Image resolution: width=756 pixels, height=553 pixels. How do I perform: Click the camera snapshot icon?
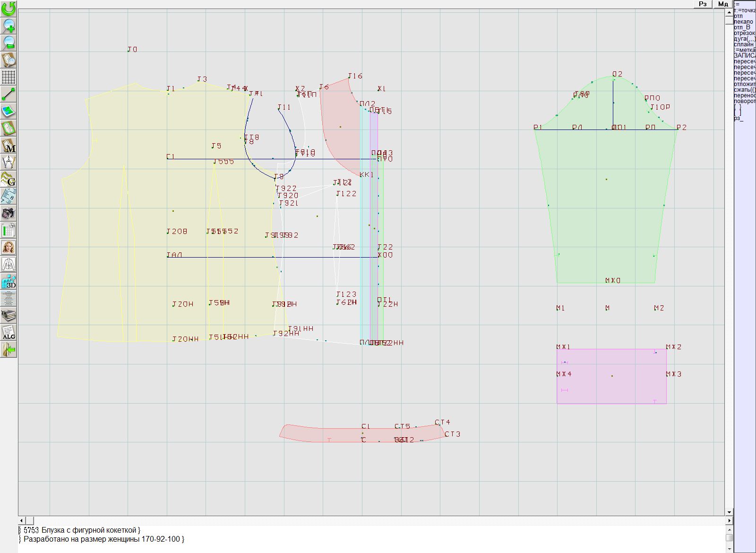(9, 213)
